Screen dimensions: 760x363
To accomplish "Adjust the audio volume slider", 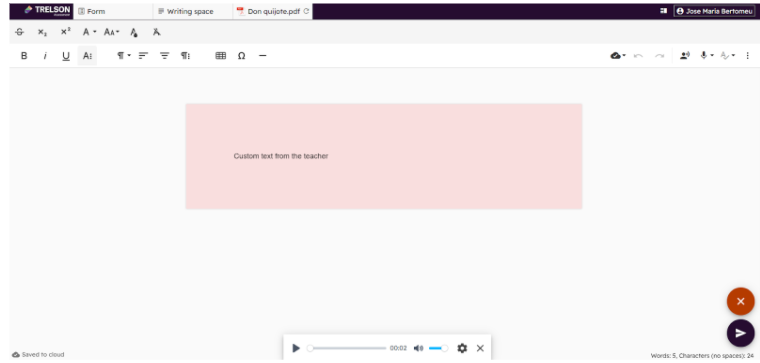I will tap(438, 348).
